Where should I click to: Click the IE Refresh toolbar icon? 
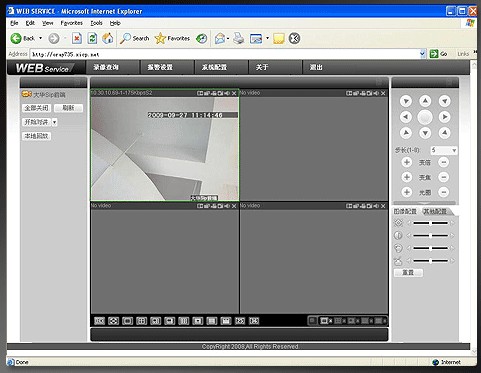92,38
